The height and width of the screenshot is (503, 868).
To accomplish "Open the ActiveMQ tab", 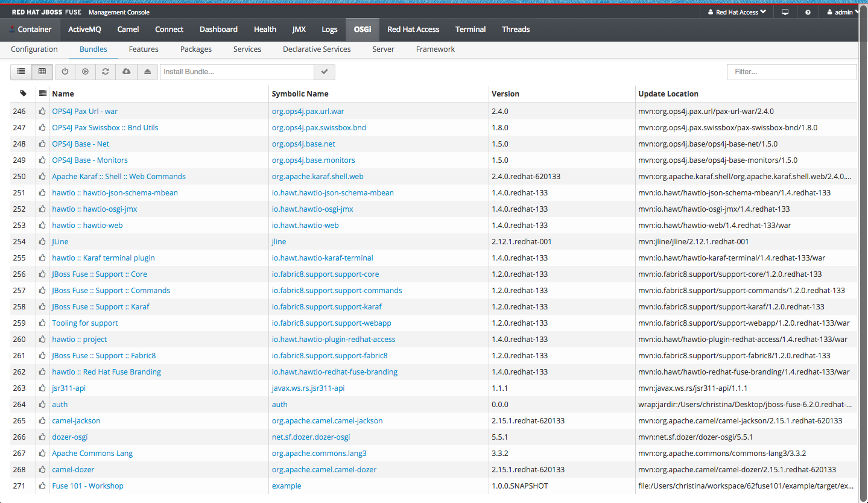I will point(84,29).
